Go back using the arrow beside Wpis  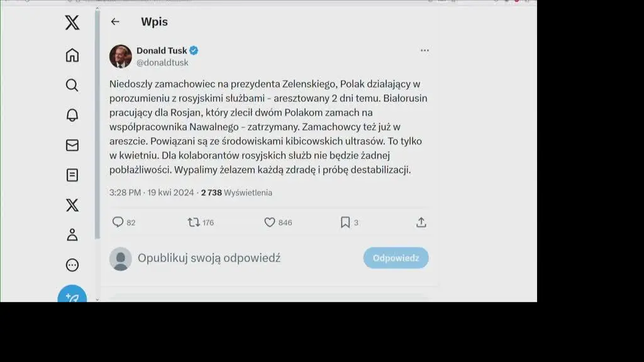[115, 21]
